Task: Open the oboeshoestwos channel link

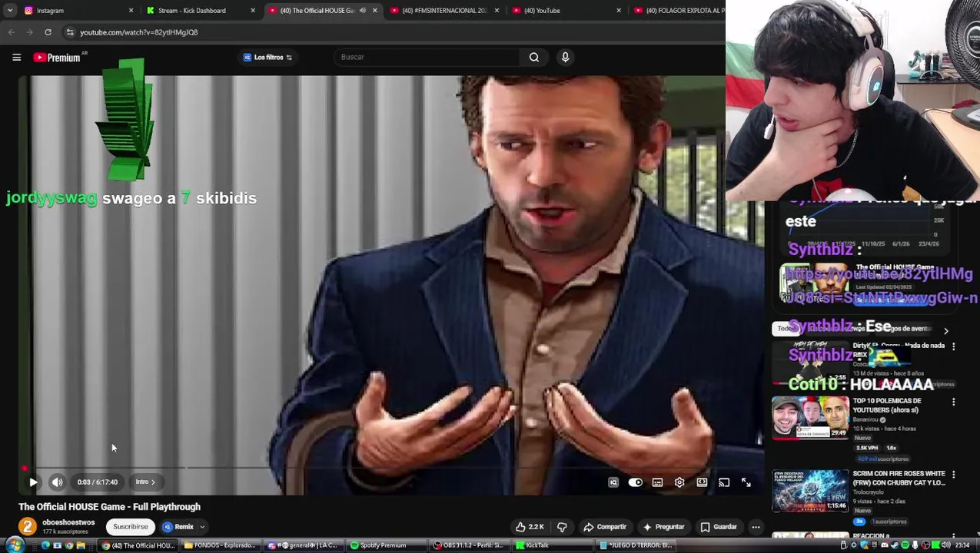Action: [x=68, y=522]
